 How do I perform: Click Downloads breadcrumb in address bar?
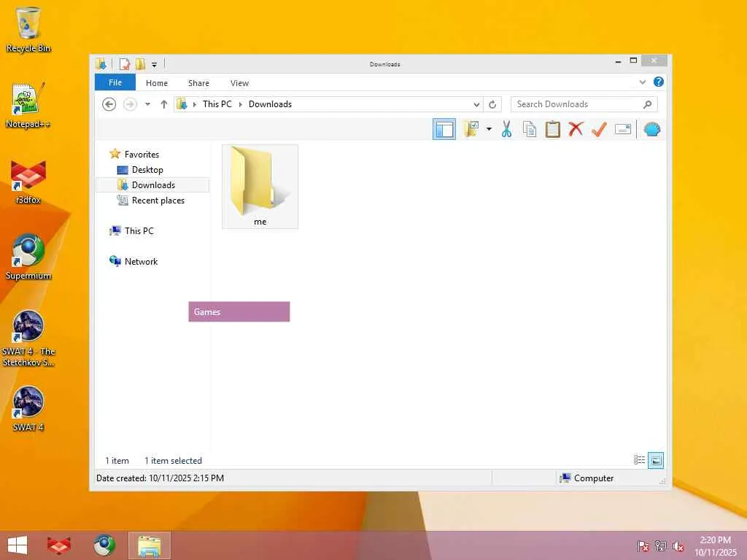(x=270, y=104)
